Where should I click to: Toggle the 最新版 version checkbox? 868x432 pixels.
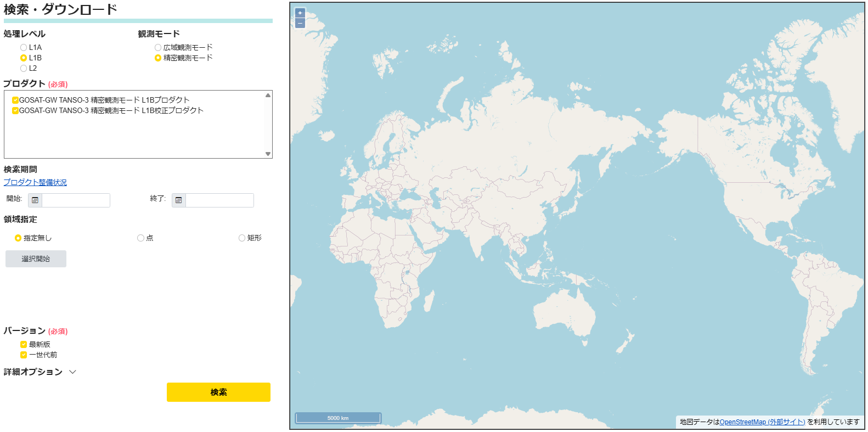tap(24, 345)
